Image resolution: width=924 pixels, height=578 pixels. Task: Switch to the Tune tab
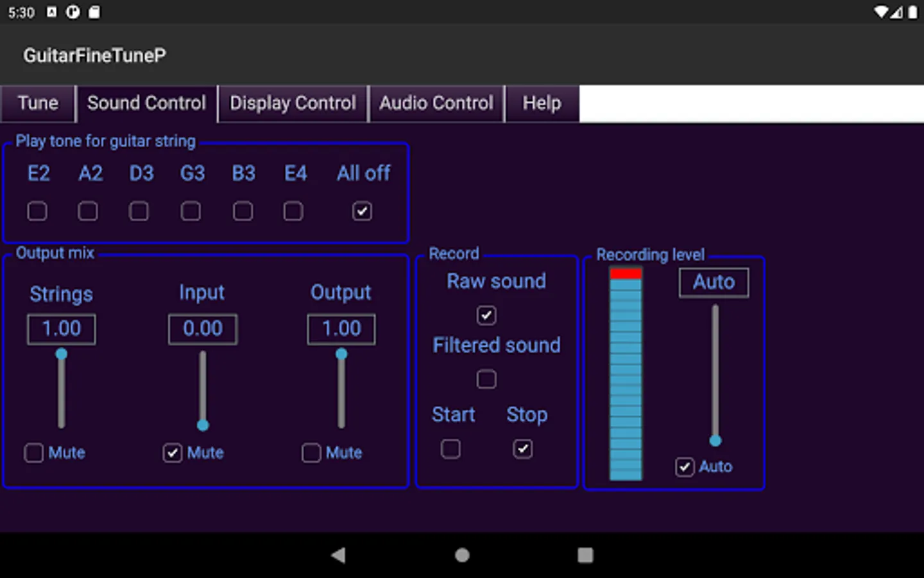point(38,103)
